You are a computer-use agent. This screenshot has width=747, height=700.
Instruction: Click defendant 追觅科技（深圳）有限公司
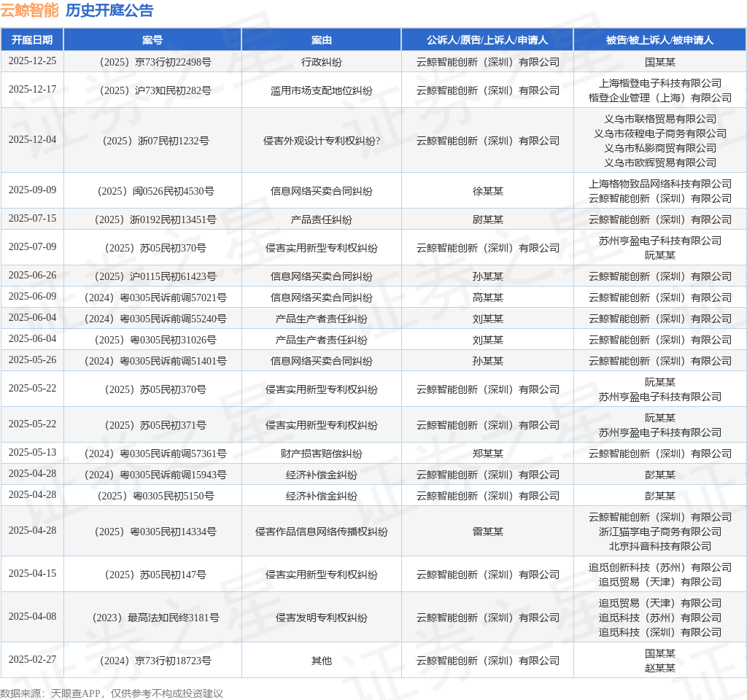point(659,632)
